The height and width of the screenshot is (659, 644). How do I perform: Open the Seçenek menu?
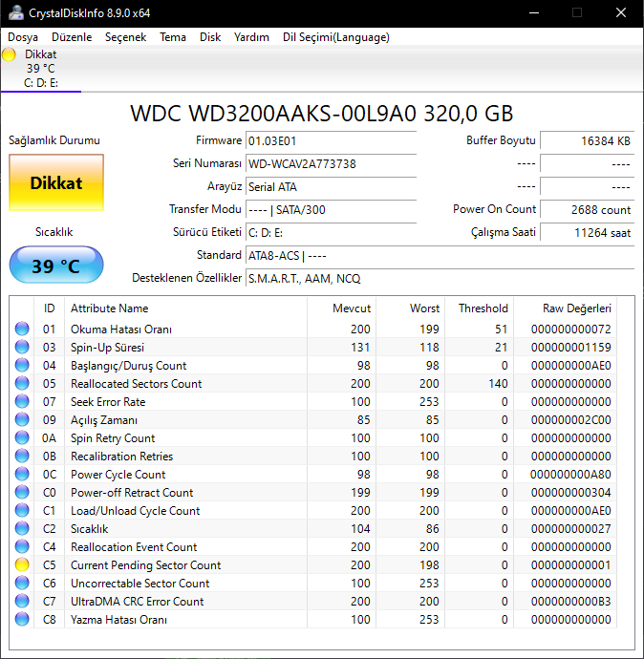pyautogui.click(x=125, y=37)
